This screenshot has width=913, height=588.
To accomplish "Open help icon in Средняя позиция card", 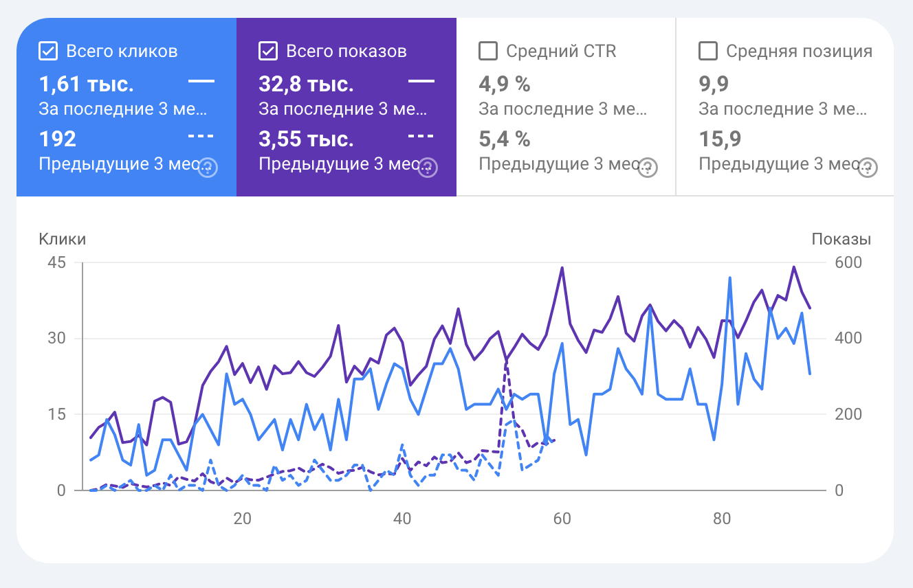I will [868, 168].
